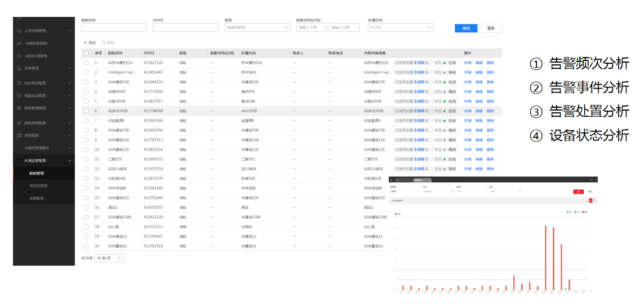Click the 重置 button
This screenshot has width=644, height=304.
(491, 28)
